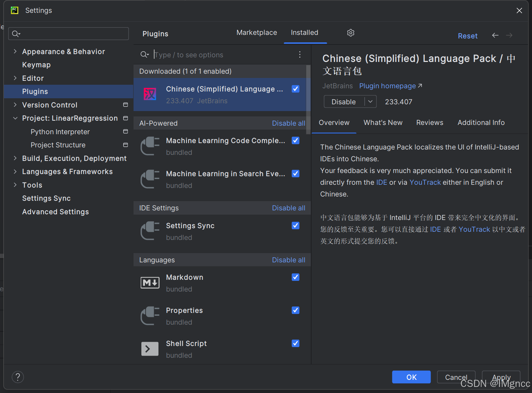Click project-level icon beside Project Structure
This screenshot has width=532, height=393.
click(x=125, y=145)
